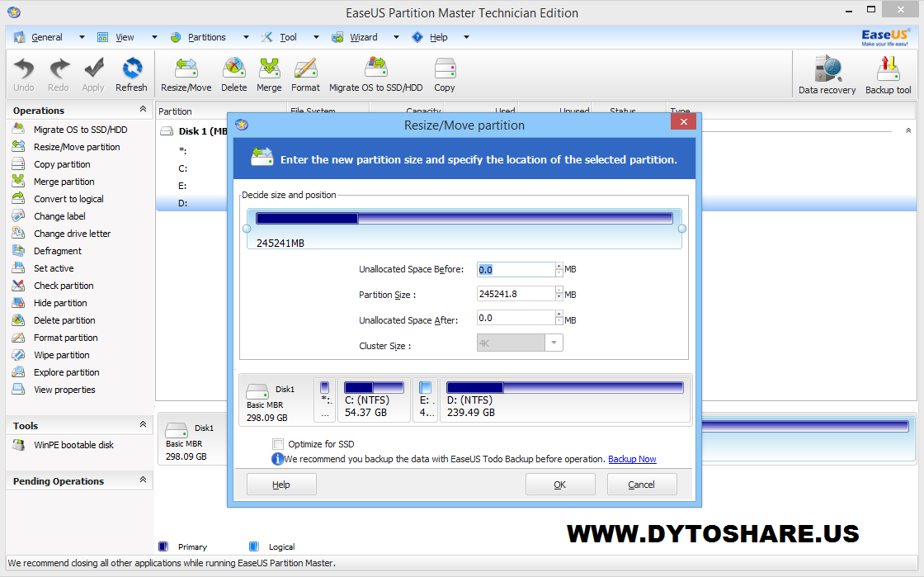Focus the Partition Size field
Screen dimensions: 924x577
(516, 294)
